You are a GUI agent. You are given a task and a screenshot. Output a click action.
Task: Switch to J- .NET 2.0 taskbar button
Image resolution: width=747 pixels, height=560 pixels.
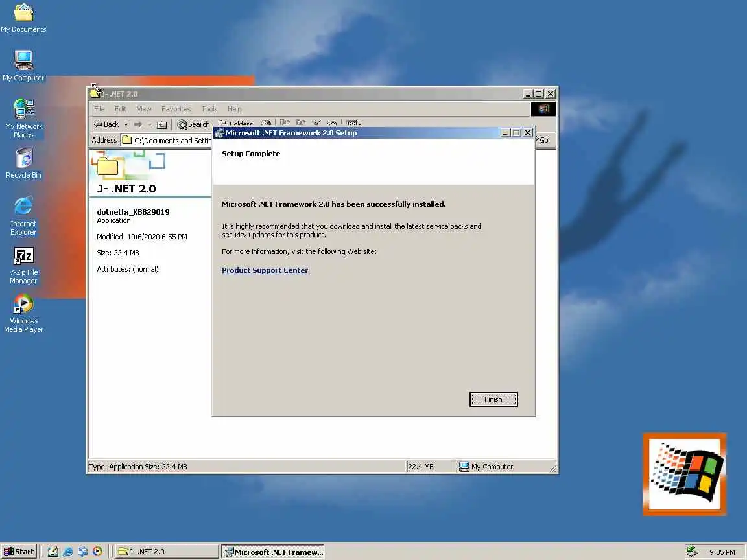[x=167, y=552]
